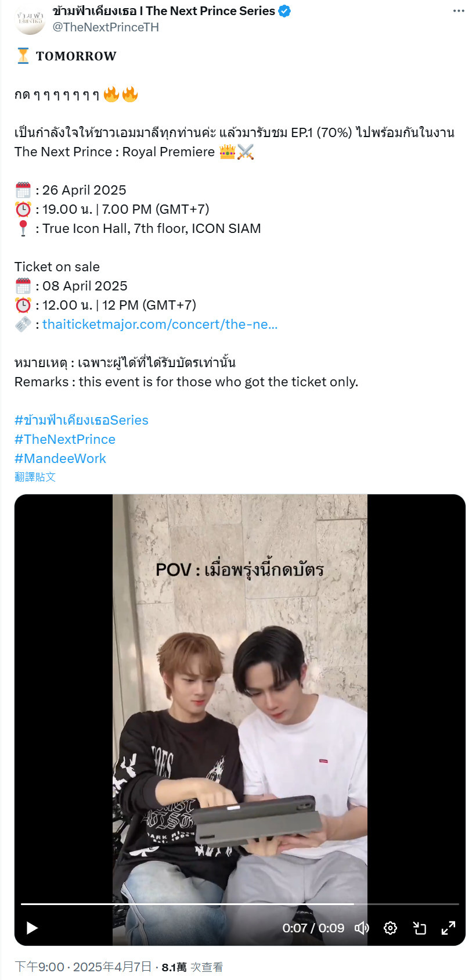This screenshot has width=476, height=980.
Task: Play the video with the play button
Action: 32,928
